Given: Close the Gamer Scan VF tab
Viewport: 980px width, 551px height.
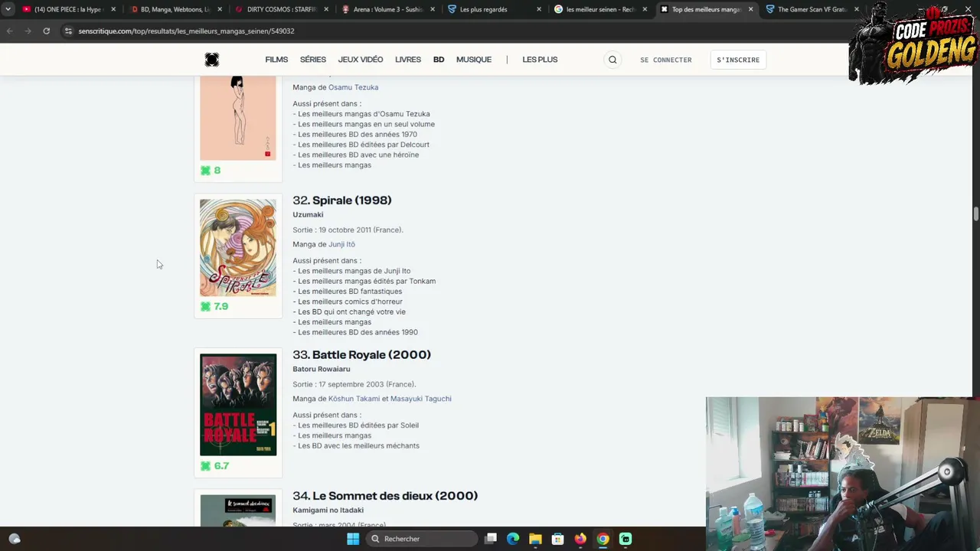Looking at the screenshot, I should [856, 9].
